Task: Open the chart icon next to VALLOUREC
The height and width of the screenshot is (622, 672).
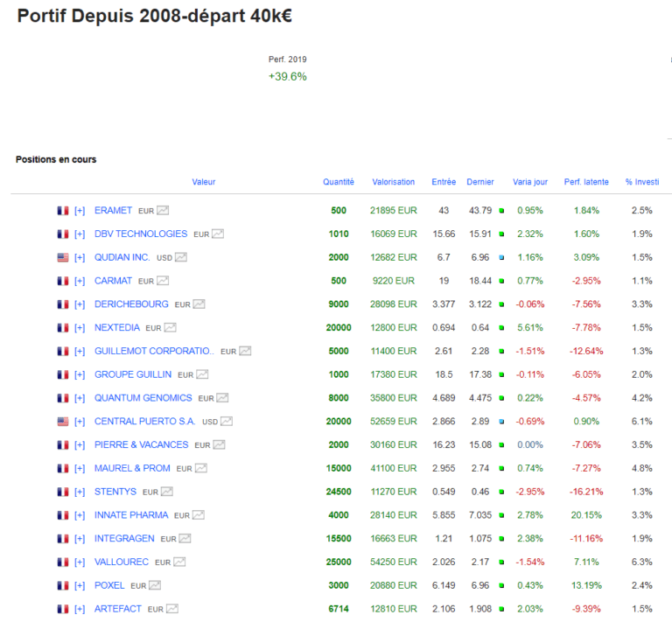Action: coord(178,562)
